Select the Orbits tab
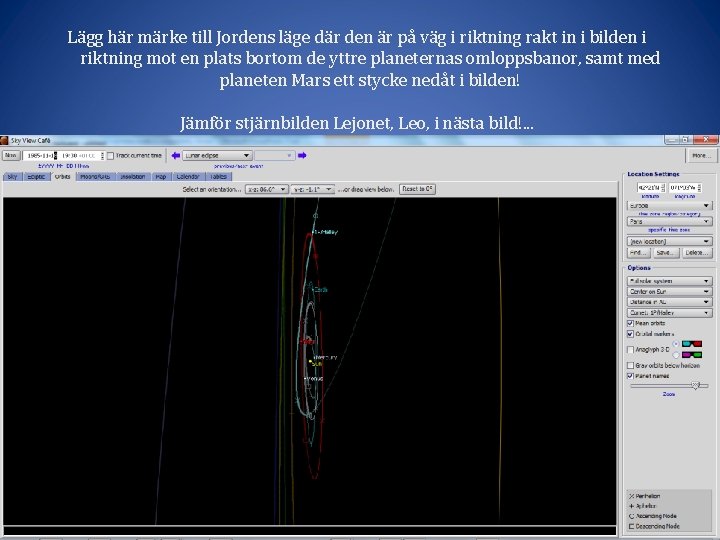This screenshot has width=720, height=540. click(x=62, y=176)
